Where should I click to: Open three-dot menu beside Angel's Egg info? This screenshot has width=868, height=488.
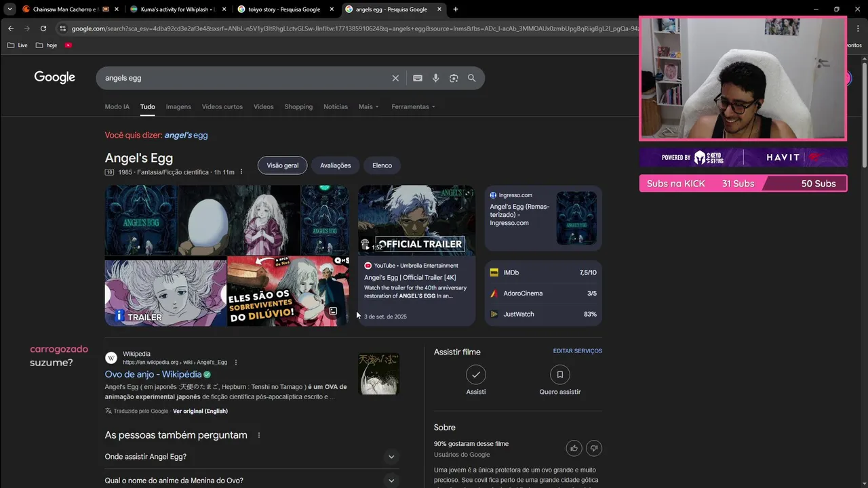(241, 172)
